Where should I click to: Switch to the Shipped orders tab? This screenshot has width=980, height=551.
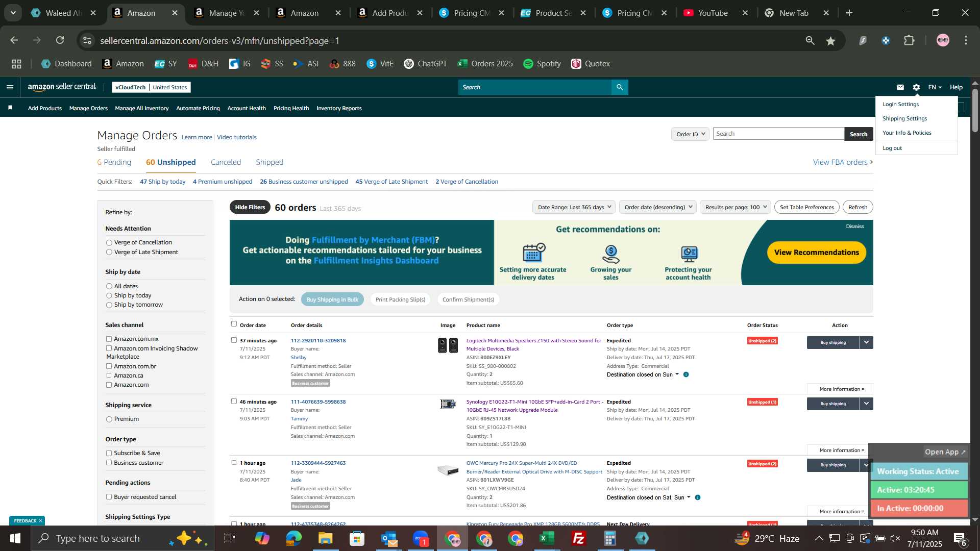[269, 162]
